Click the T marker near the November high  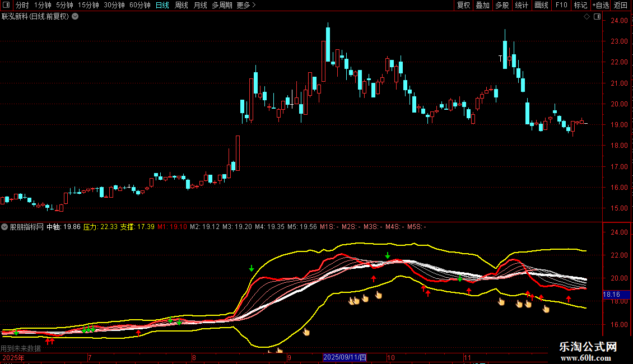coord(500,58)
